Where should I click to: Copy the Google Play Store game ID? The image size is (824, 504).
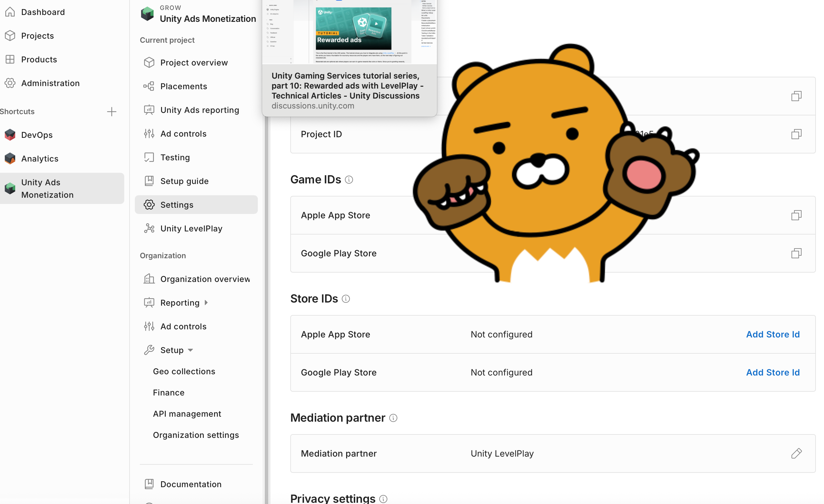pyautogui.click(x=796, y=253)
